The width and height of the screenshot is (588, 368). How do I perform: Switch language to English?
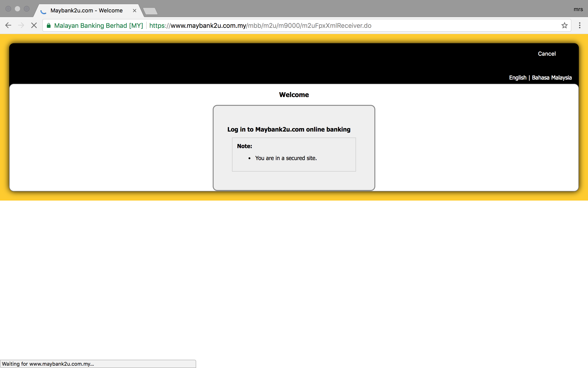pos(517,78)
